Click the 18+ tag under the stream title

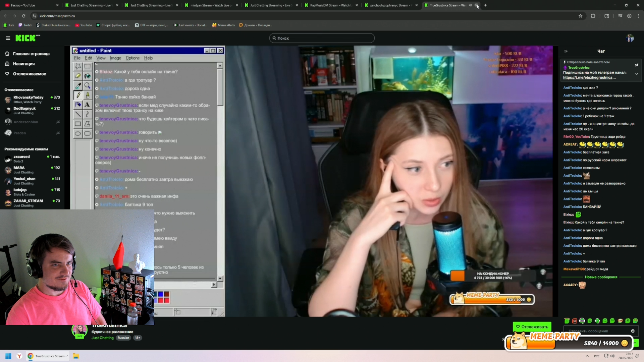click(138, 338)
